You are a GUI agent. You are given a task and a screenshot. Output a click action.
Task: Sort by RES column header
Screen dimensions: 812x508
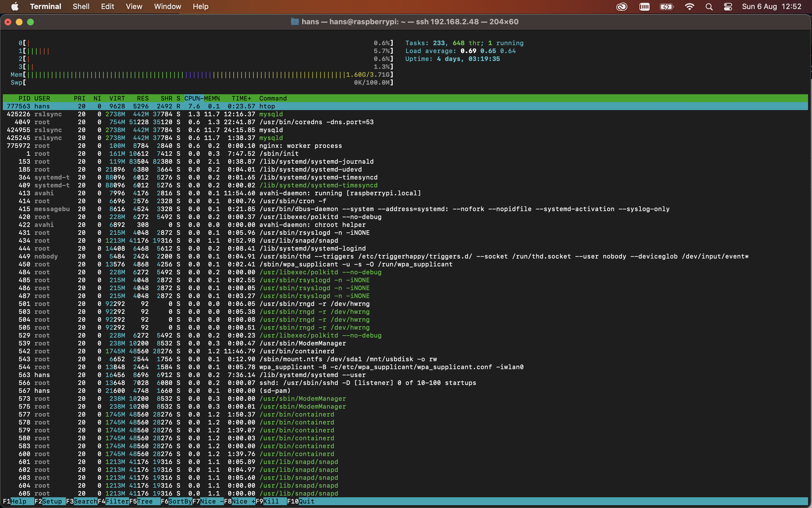click(x=143, y=98)
